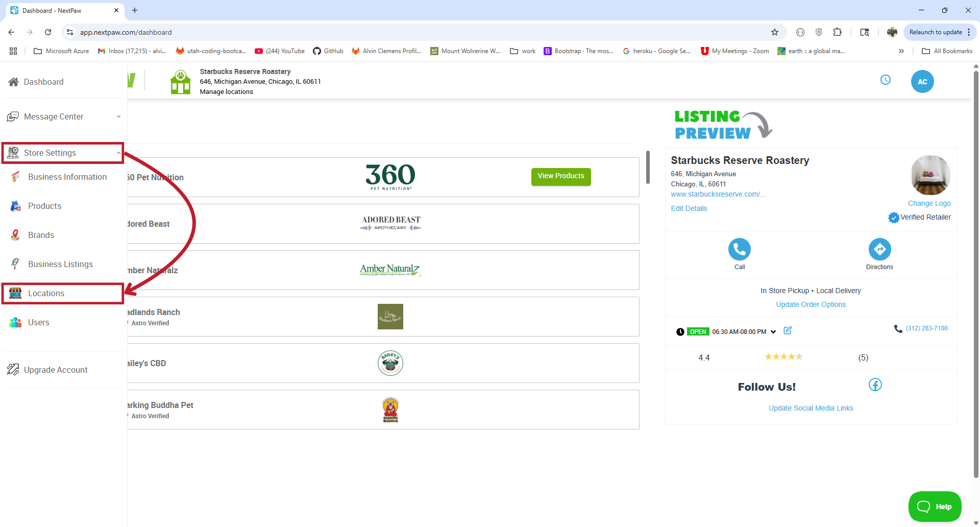This screenshot has height=527, width=980.
Task: Click the store logo photo
Action: click(930, 175)
